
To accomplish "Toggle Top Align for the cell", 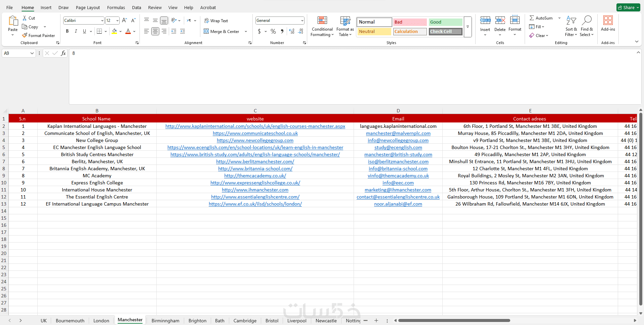I will pyautogui.click(x=147, y=21).
